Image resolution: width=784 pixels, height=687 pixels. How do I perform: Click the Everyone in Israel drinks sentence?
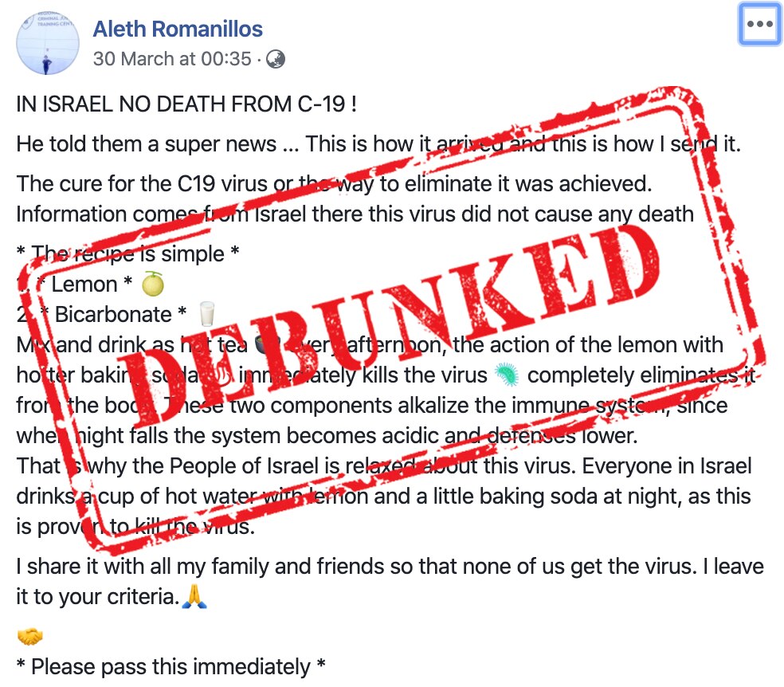pos(382,481)
